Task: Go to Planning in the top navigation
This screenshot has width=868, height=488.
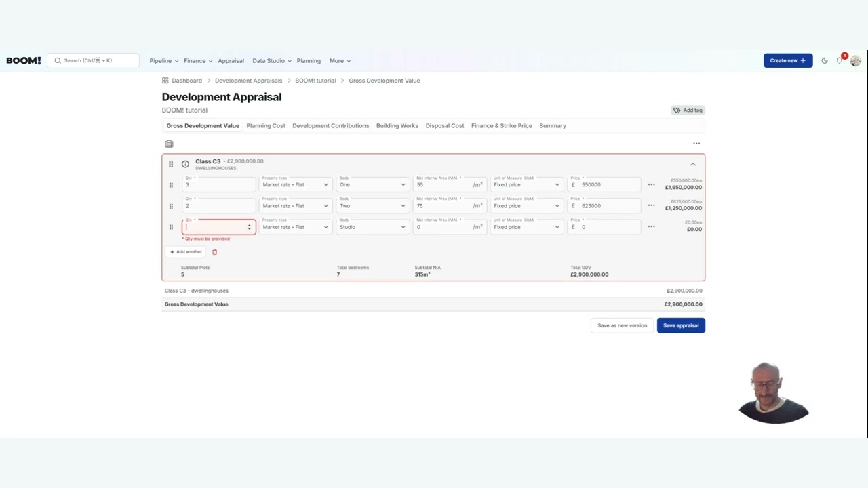Action: pyautogui.click(x=309, y=61)
